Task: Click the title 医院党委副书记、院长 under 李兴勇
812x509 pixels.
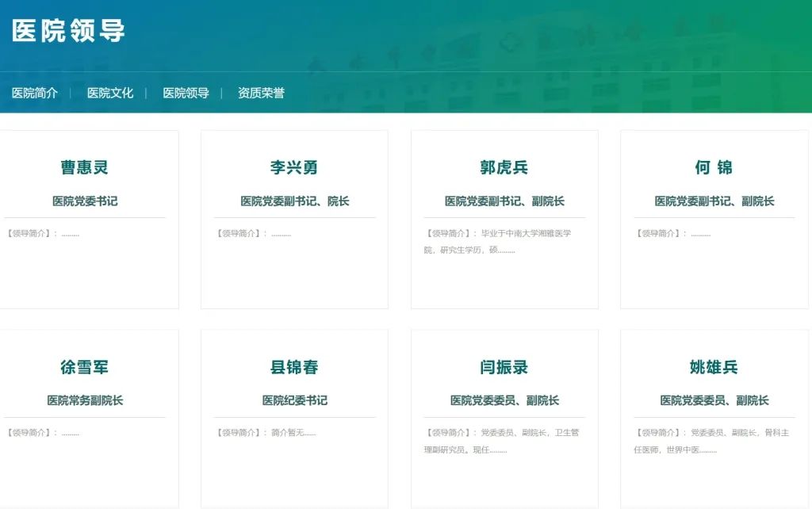Action: pos(295,201)
